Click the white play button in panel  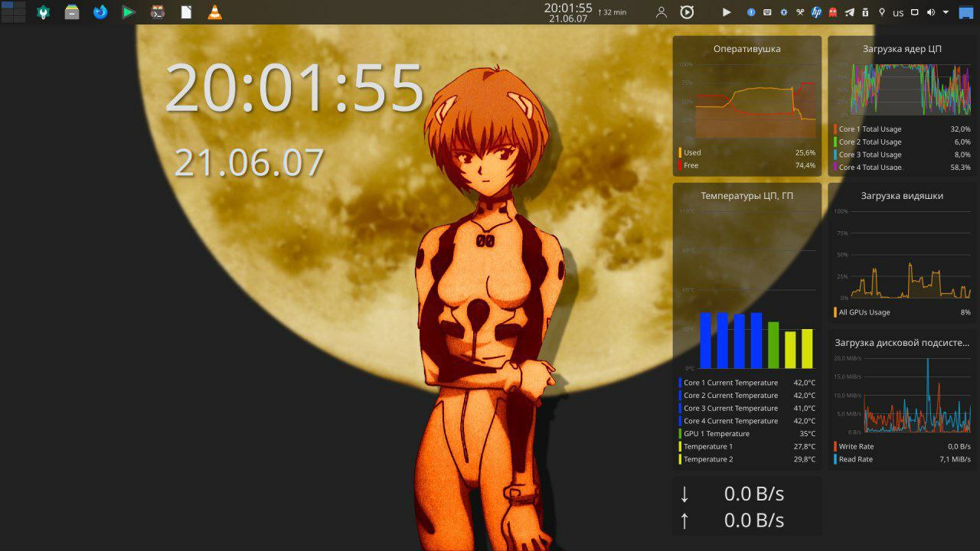coord(727,12)
